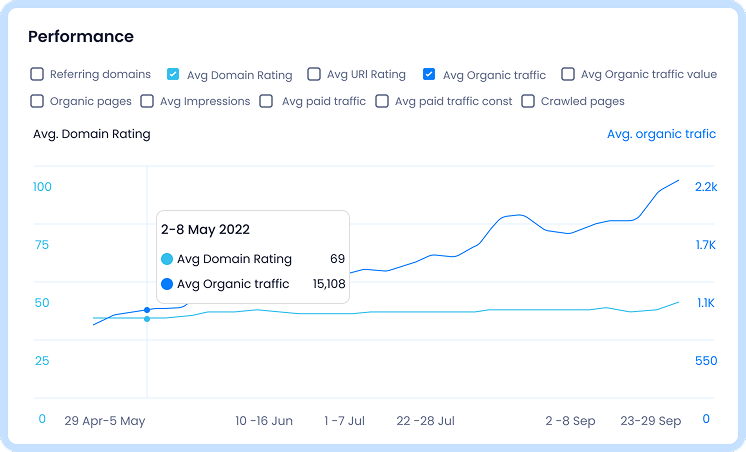Click the Performance heading
The height and width of the screenshot is (452, 746).
(x=80, y=37)
